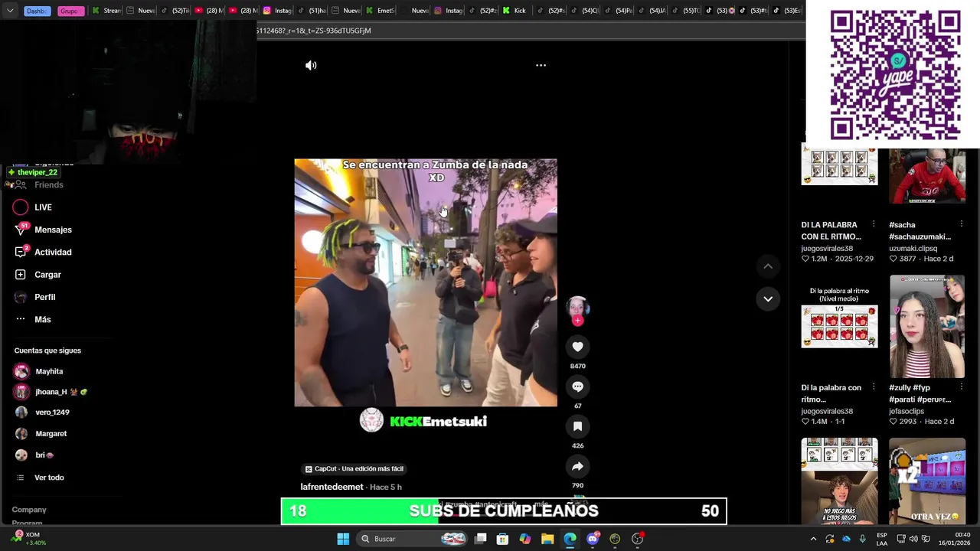
Task: Click the Company footer link
Action: (29, 510)
